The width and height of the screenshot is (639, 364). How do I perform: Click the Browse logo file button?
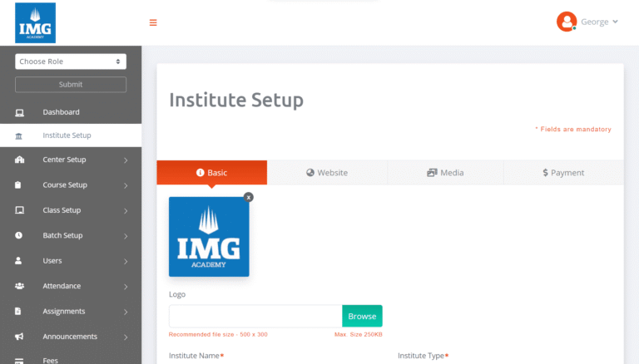362,316
